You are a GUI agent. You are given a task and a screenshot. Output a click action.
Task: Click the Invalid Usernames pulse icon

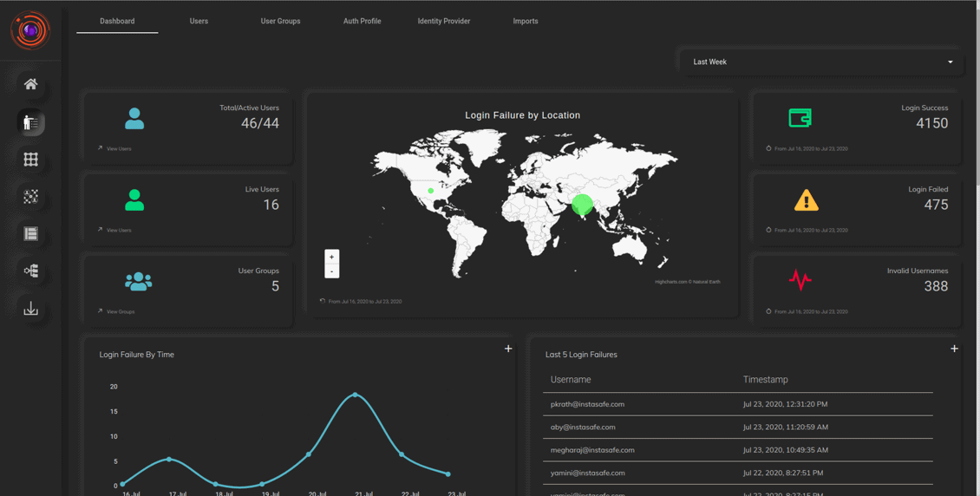(x=800, y=280)
